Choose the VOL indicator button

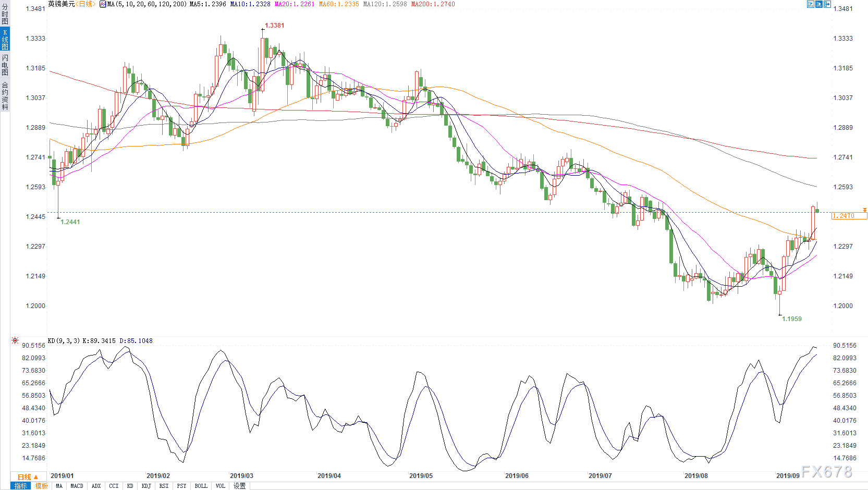coord(221,486)
